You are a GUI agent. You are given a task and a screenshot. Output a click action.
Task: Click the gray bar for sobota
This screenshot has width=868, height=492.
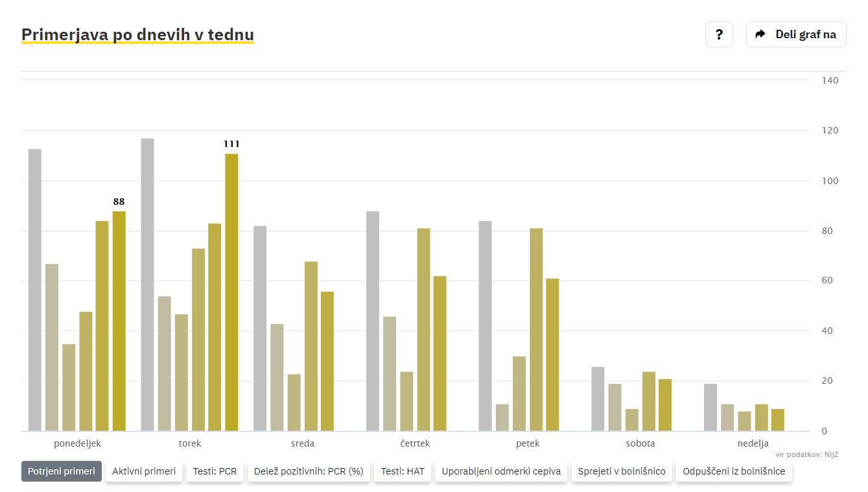(x=598, y=399)
